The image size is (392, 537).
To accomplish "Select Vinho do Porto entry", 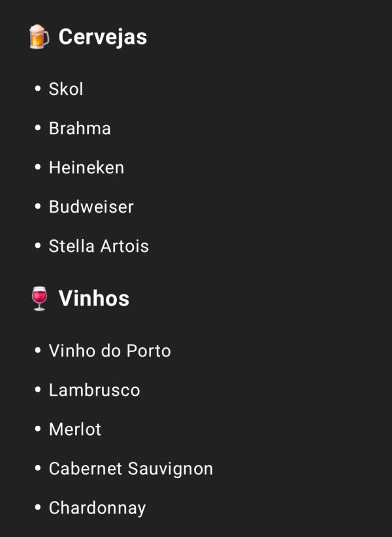I will click(110, 351).
